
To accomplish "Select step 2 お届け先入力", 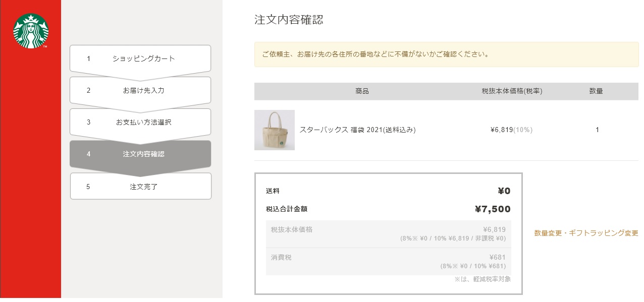I will [x=140, y=91].
